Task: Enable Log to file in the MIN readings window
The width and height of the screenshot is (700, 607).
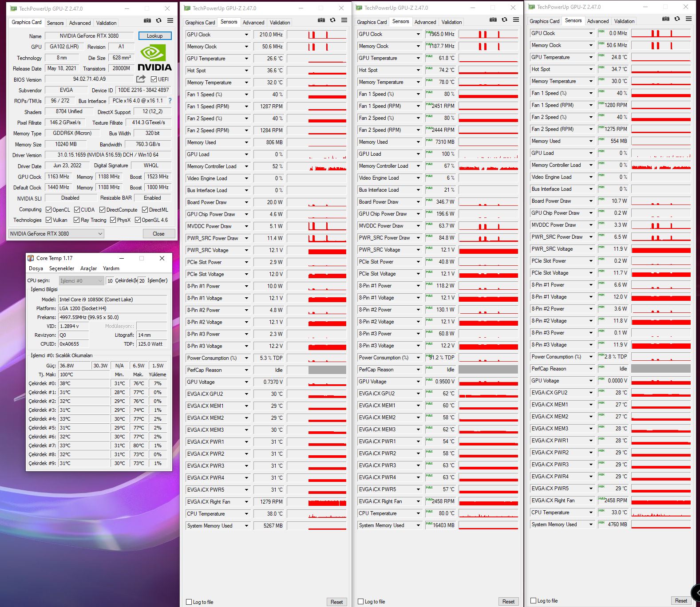Action: coord(534,601)
